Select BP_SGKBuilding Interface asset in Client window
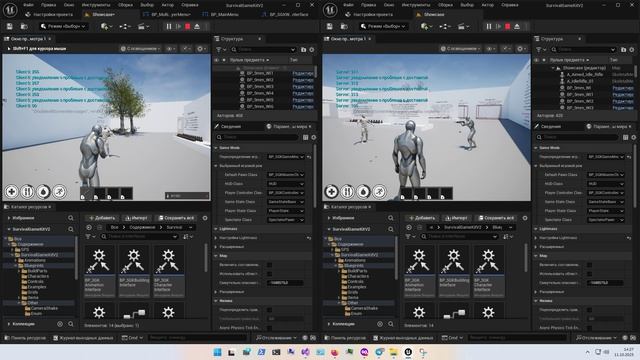The image size is (640, 360). coord(134,271)
